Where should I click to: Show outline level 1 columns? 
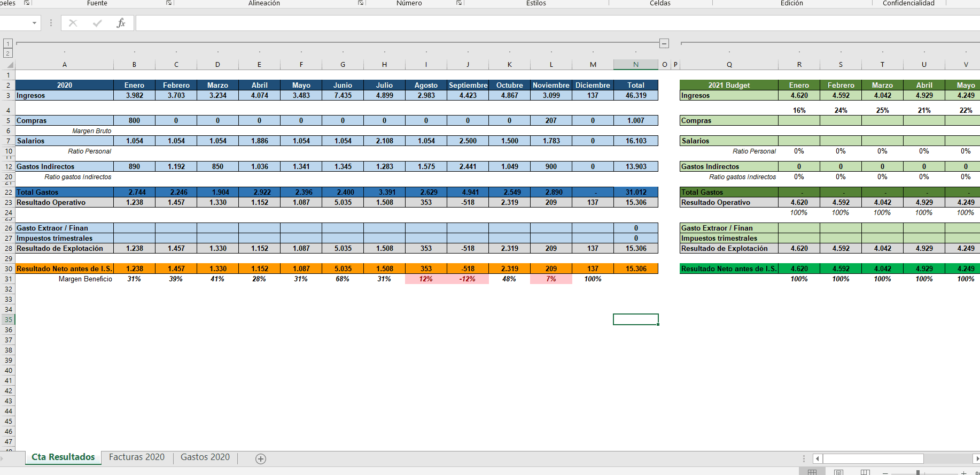(x=8, y=43)
